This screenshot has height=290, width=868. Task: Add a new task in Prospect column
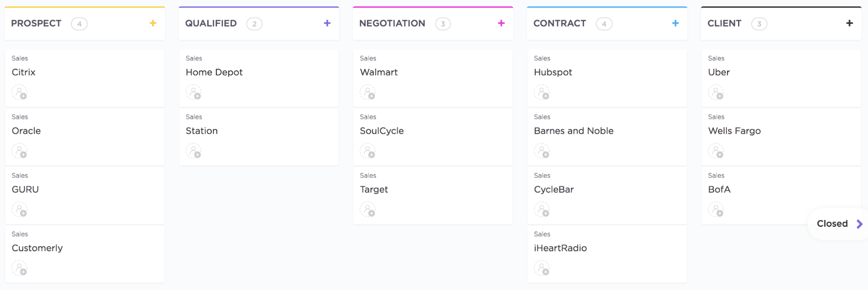click(153, 23)
